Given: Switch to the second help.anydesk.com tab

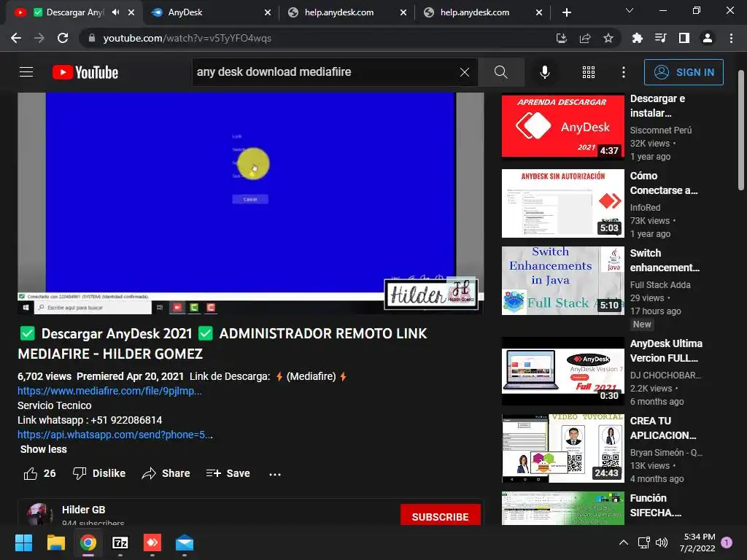Looking at the screenshot, I should pos(481,12).
